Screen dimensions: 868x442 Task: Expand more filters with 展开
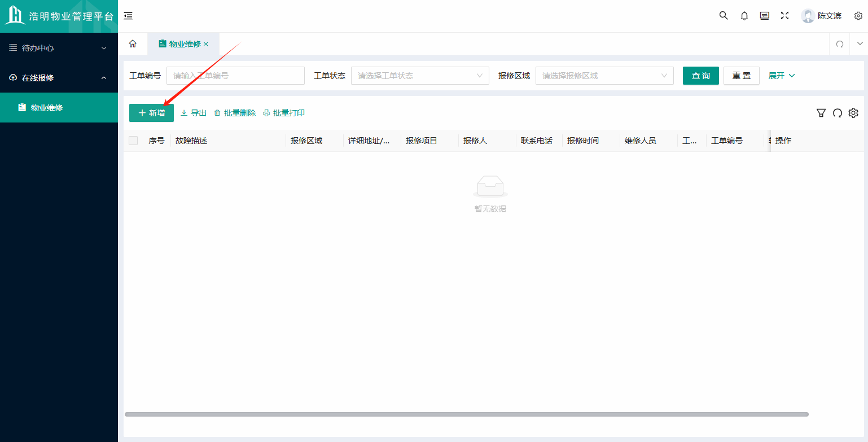point(782,76)
